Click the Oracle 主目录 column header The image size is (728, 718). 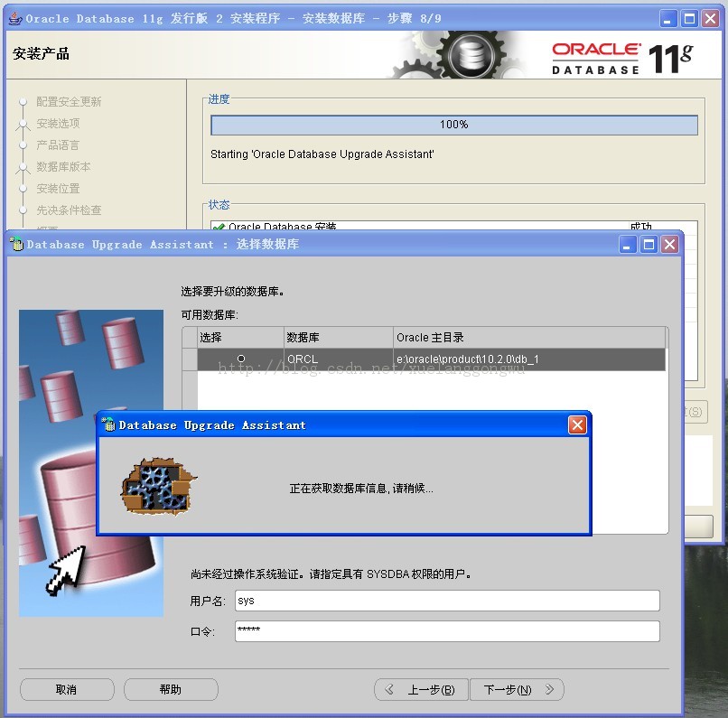529,338
